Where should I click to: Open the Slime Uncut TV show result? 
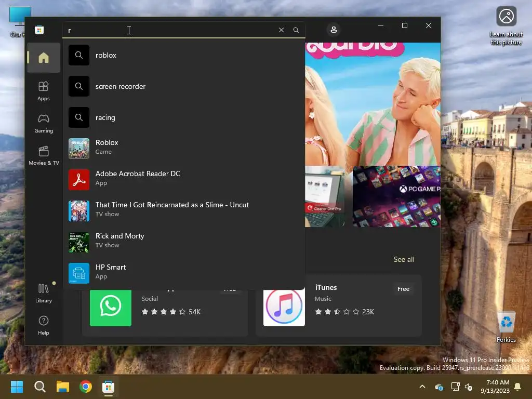coord(184,211)
